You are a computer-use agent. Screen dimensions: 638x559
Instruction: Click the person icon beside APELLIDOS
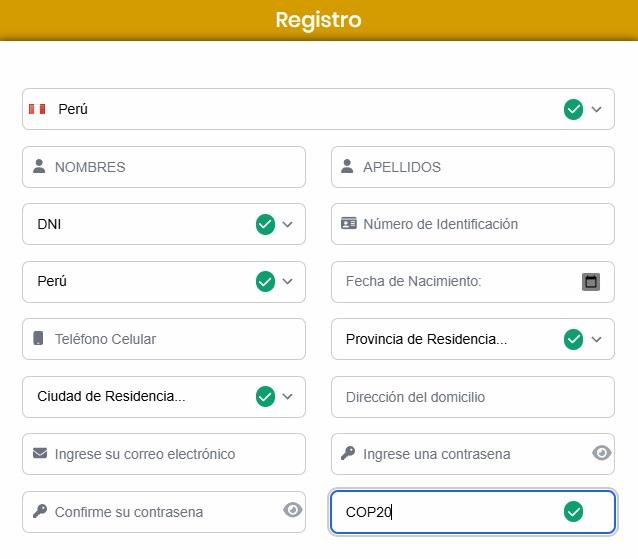pyautogui.click(x=348, y=167)
